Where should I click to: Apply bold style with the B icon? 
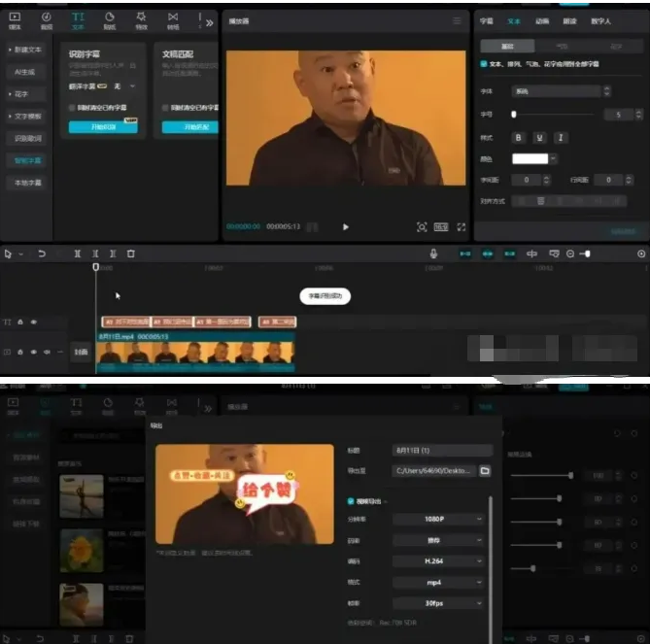click(x=518, y=138)
